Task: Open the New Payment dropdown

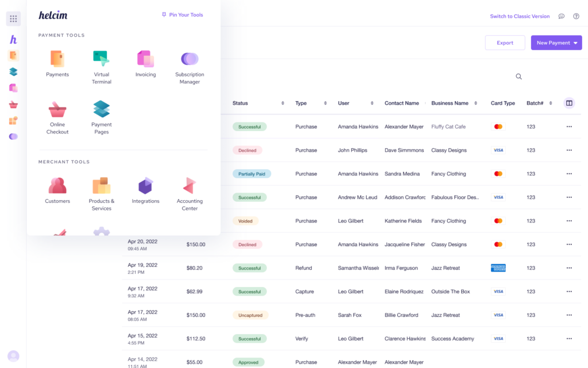Action: [556, 43]
